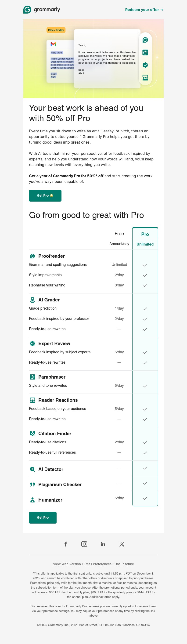Viewport: 187px width, 644px height.
Task: Click the AI Detector magnifier icon
Action: pyautogui.click(x=32, y=469)
